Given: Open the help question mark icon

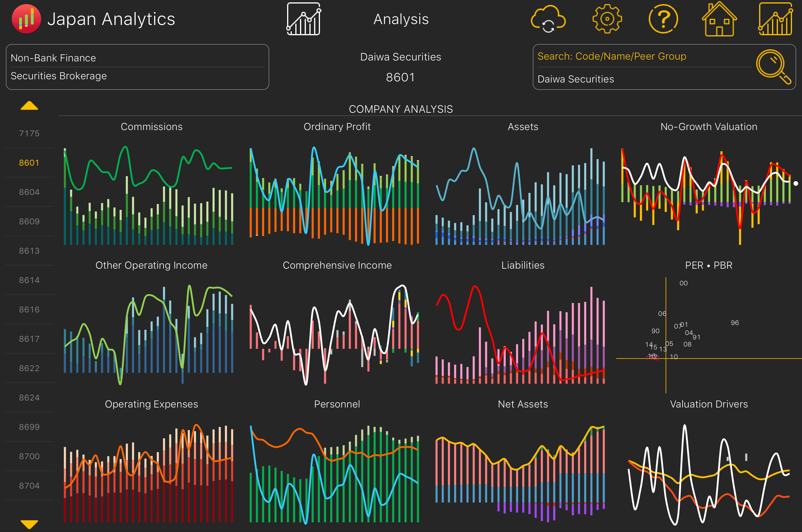Looking at the screenshot, I should (x=663, y=19).
